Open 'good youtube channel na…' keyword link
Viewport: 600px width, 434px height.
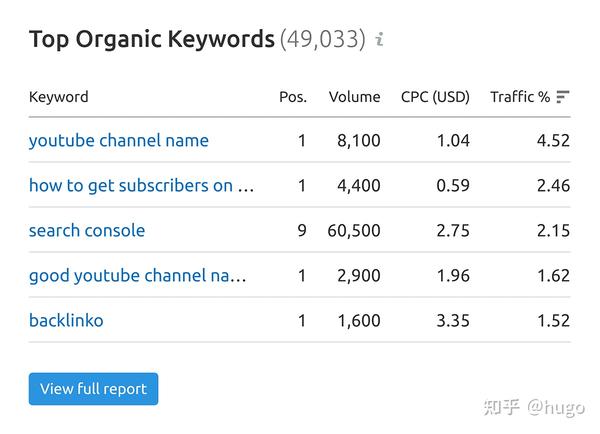pyautogui.click(x=138, y=276)
